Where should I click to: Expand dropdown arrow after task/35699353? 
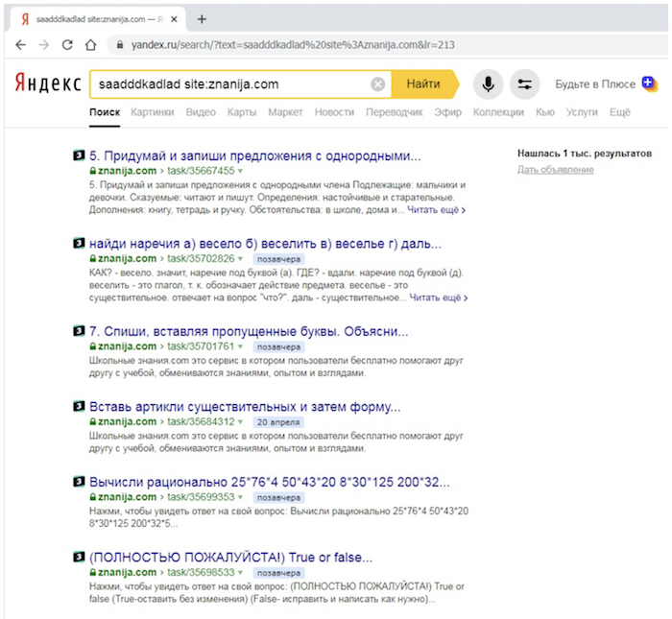pyautogui.click(x=240, y=497)
